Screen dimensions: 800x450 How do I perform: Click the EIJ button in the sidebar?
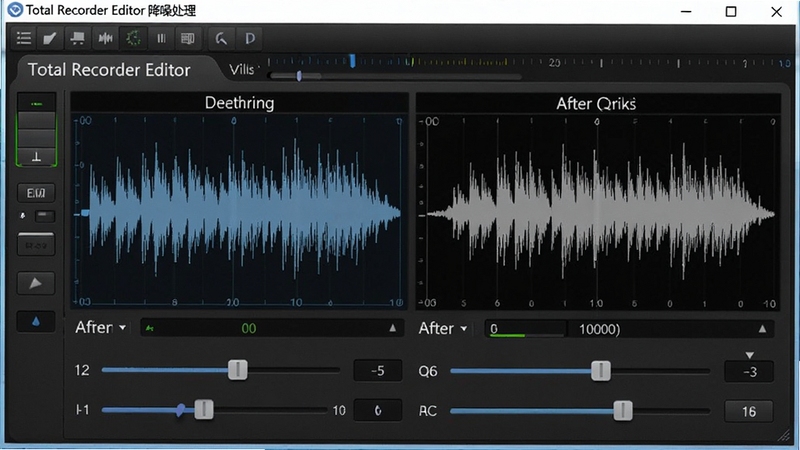36,193
